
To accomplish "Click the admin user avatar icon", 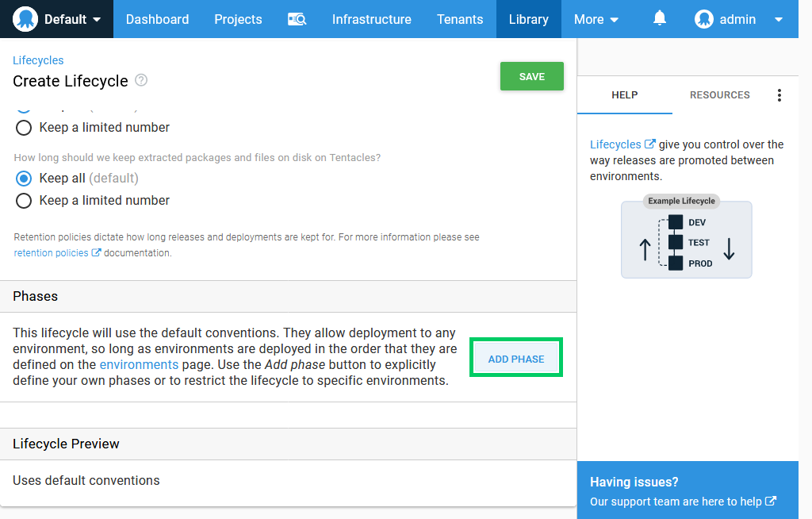I will tap(704, 19).
